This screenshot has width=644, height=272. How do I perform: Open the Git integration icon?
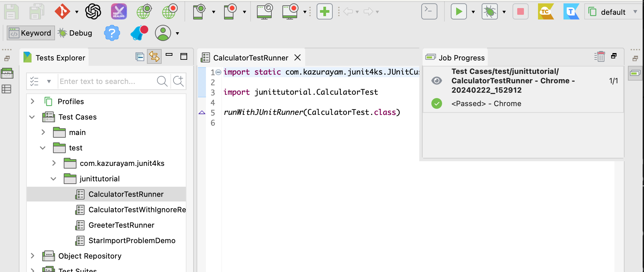coord(62,12)
